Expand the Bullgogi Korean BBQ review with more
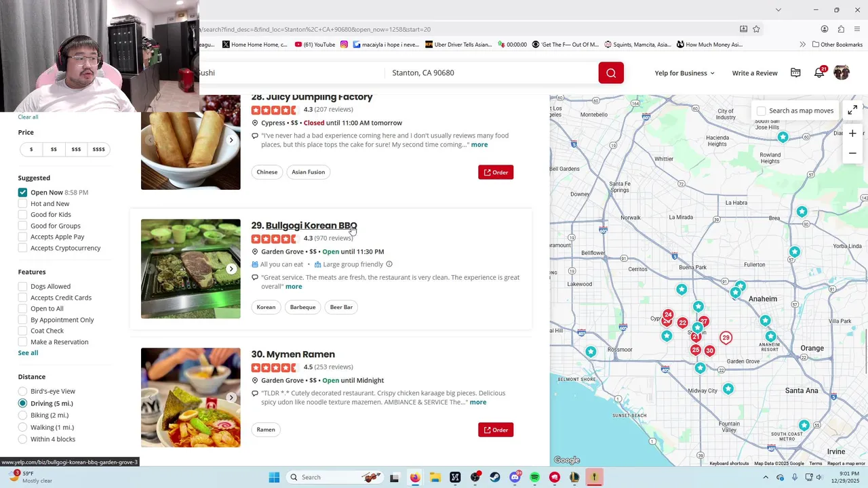 (294, 287)
